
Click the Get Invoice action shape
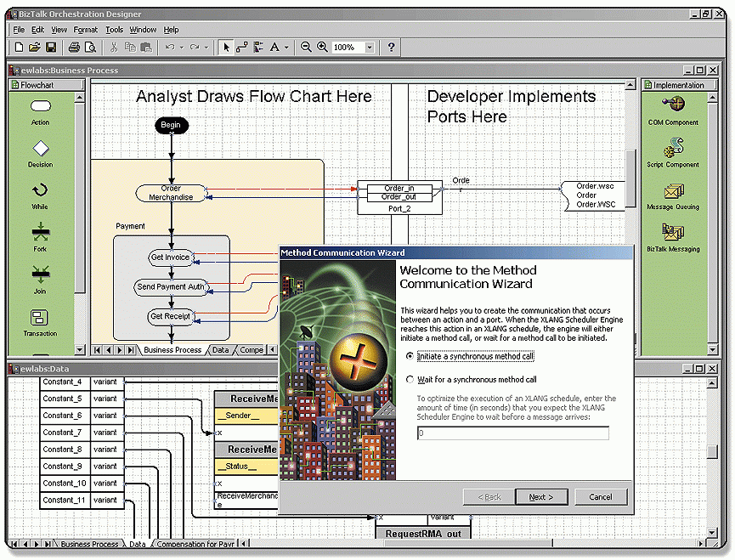click(x=170, y=257)
